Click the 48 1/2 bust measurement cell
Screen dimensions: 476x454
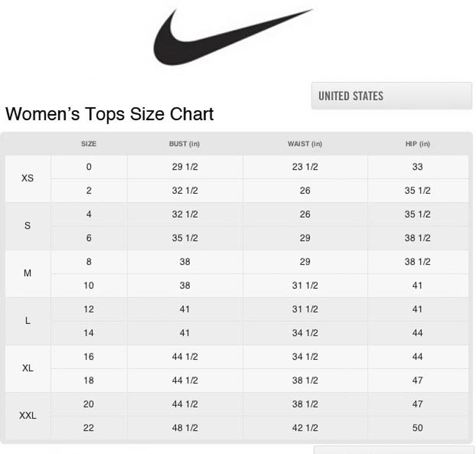tap(184, 428)
